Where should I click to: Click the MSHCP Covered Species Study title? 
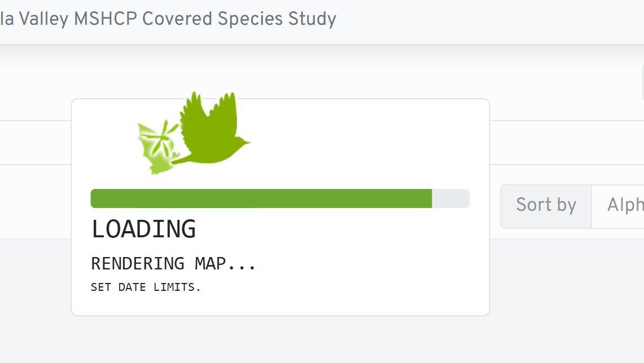pos(205,19)
